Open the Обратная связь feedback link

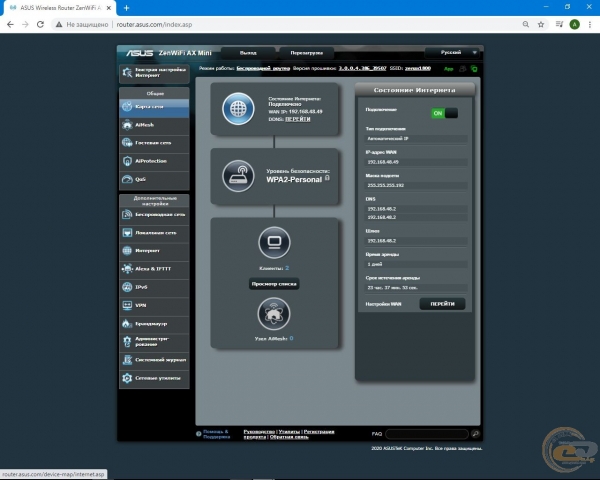coord(289,437)
